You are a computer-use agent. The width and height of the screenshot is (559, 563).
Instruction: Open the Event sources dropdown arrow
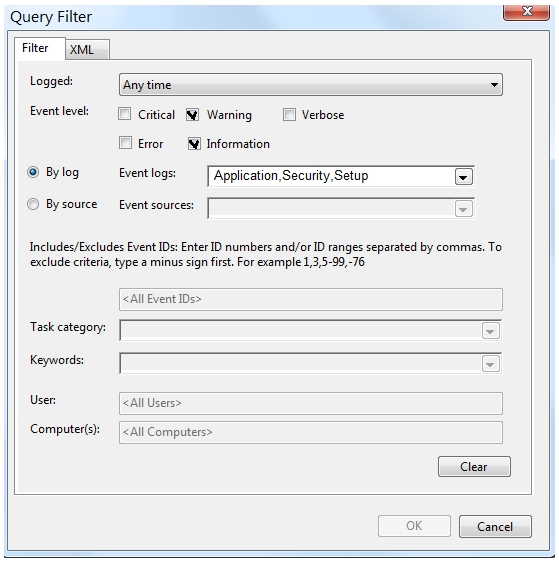pos(463,209)
